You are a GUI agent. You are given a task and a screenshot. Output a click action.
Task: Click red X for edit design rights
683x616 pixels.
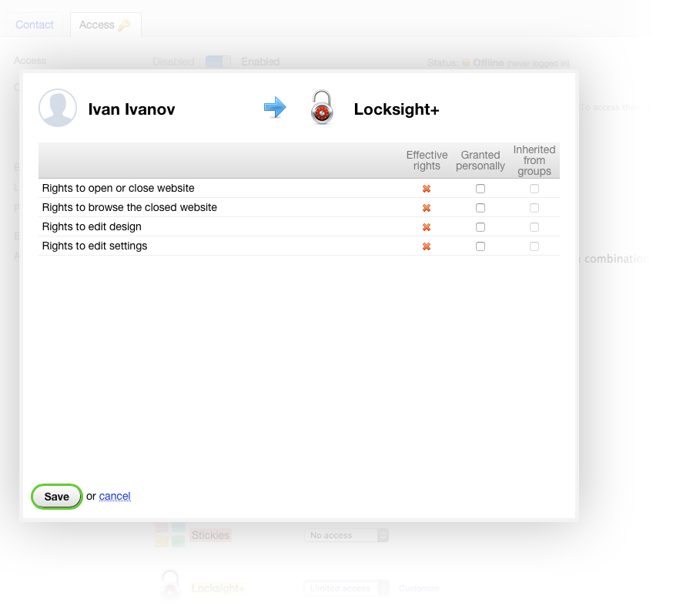427,227
